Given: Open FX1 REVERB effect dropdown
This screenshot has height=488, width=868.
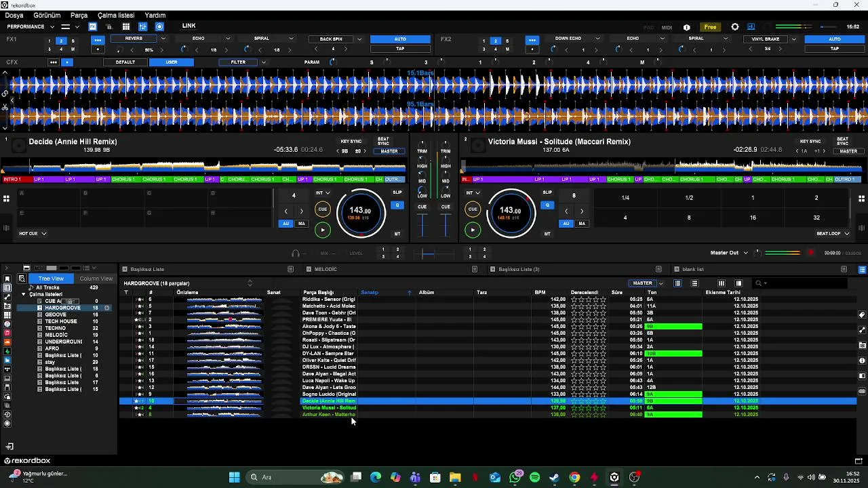Looking at the screenshot, I should 163,39.
